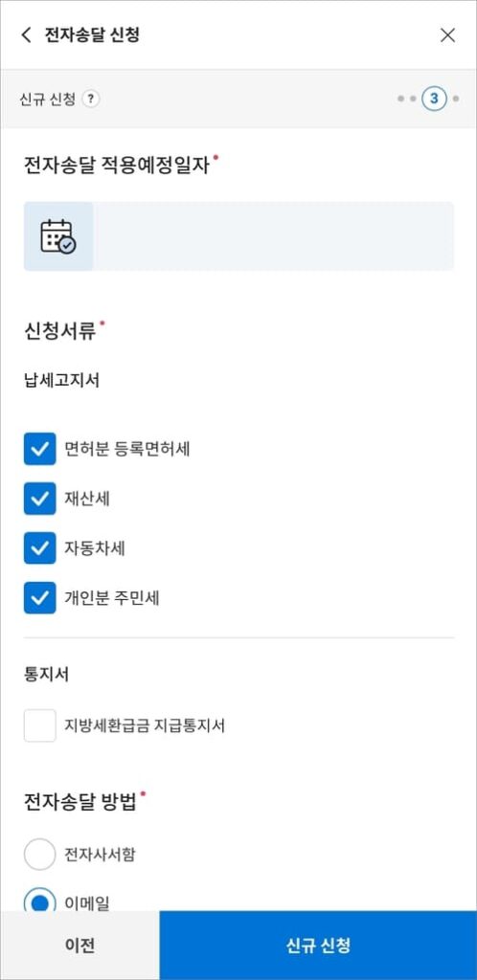Submit with the blue 신규 신청 button
The width and height of the screenshot is (477, 980).
(318, 945)
